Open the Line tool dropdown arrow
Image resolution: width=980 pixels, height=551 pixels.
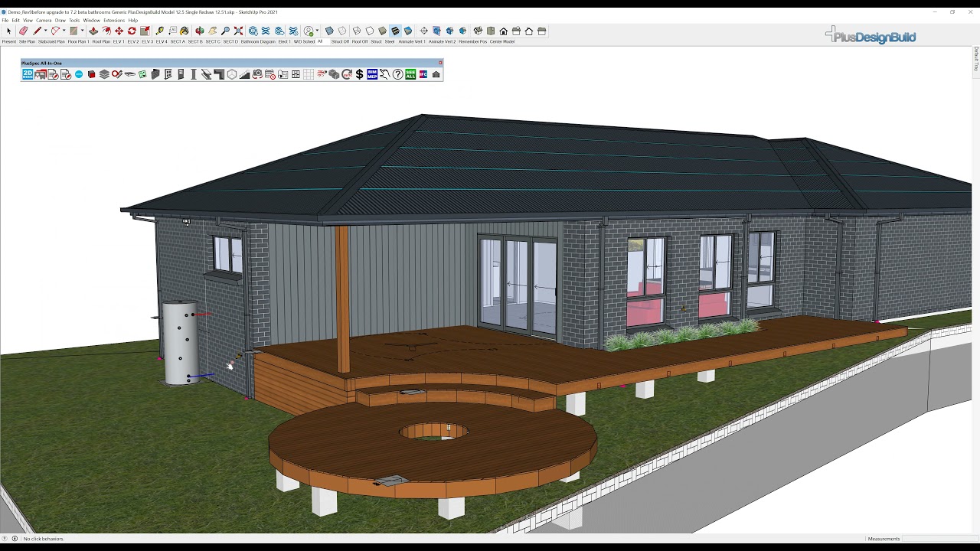pos(45,31)
